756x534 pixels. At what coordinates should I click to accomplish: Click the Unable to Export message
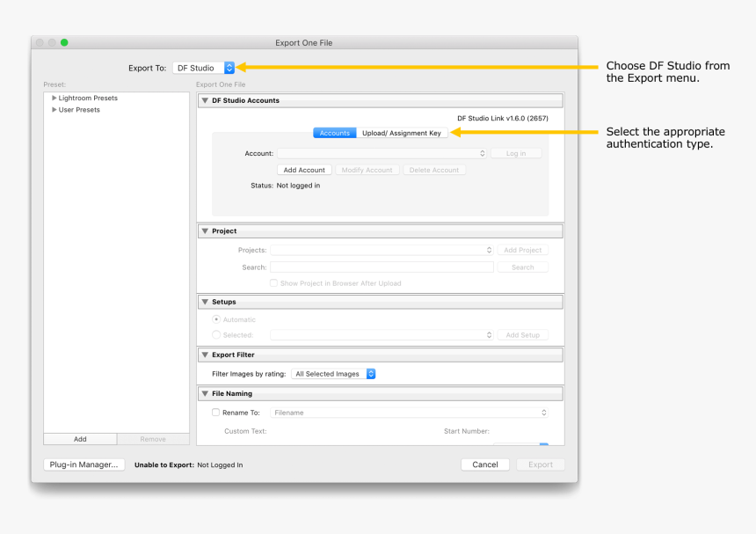pyautogui.click(x=188, y=465)
